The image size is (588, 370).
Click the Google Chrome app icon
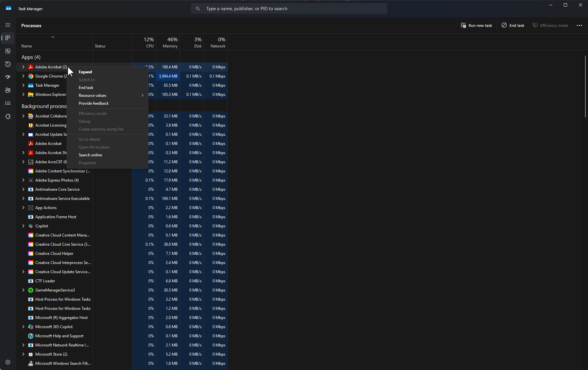click(31, 76)
